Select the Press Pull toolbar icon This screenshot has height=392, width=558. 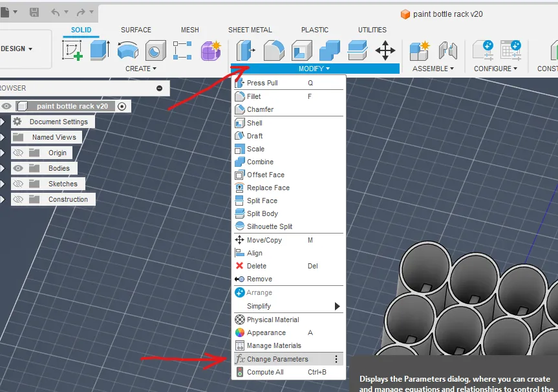(x=246, y=50)
